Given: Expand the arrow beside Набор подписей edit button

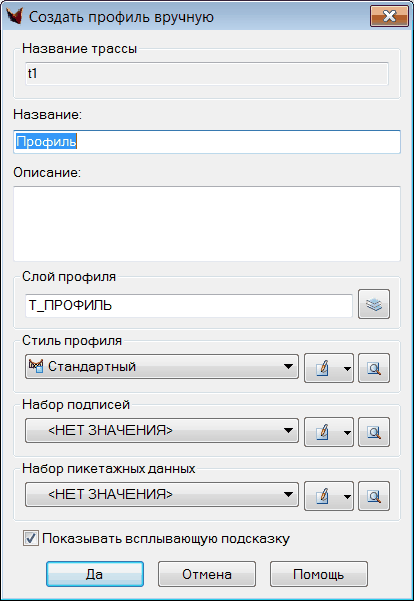Looking at the screenshot, I should click(347, 432).
